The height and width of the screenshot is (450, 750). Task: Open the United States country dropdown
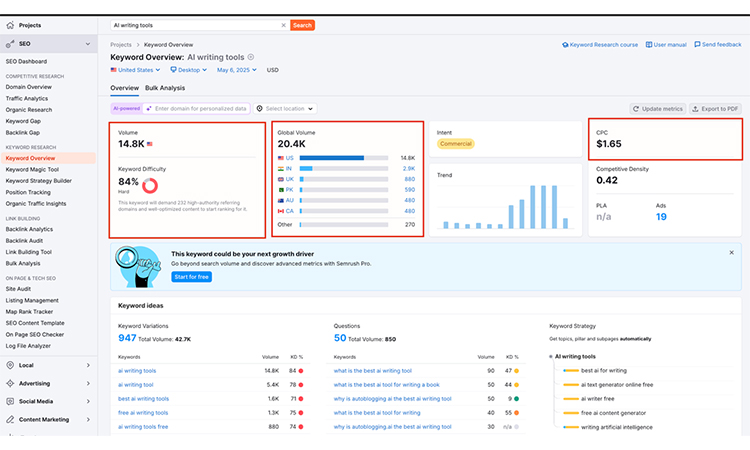tap(135, 70)
